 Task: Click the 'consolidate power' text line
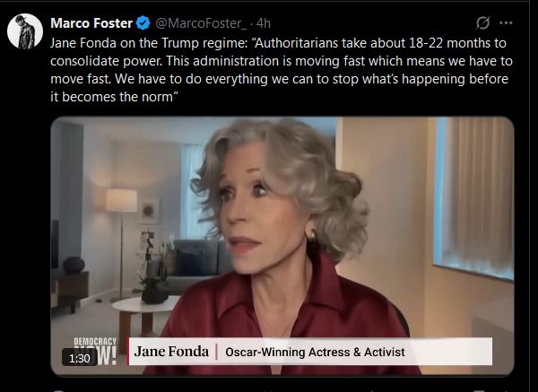pyautogui.click(x=282, y=61)
